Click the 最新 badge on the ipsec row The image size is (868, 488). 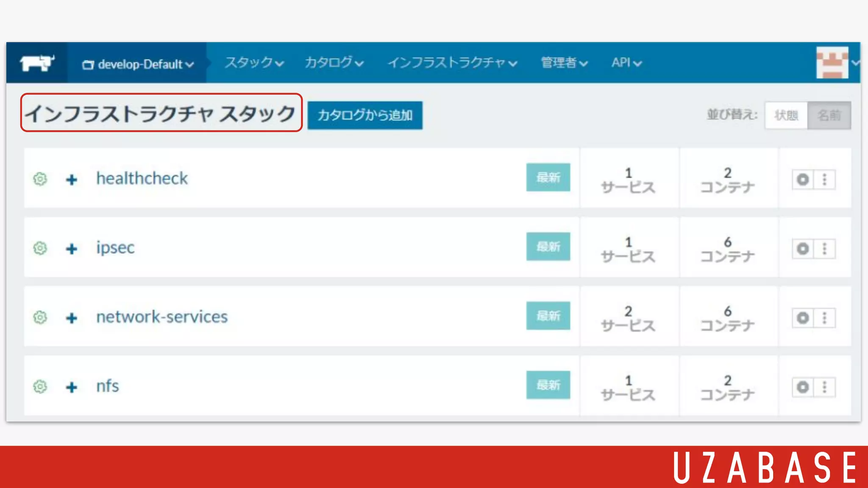pyautogui.click(x=548, y=247)
